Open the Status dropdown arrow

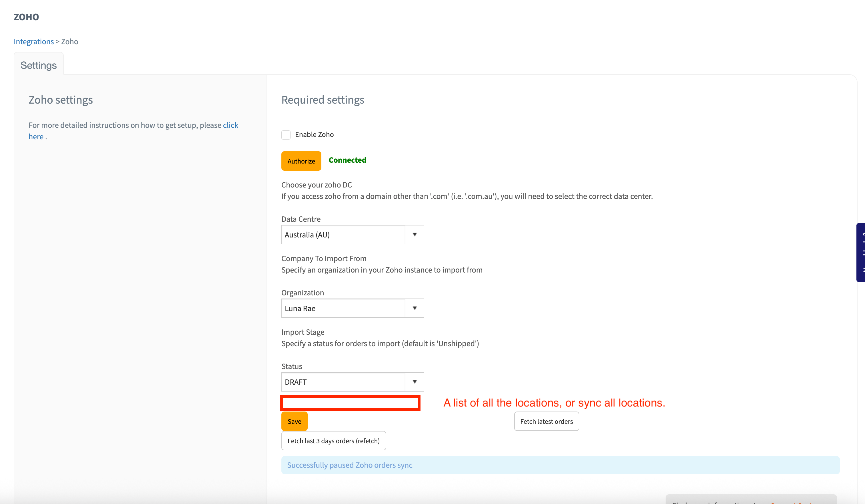pos(414,382)
